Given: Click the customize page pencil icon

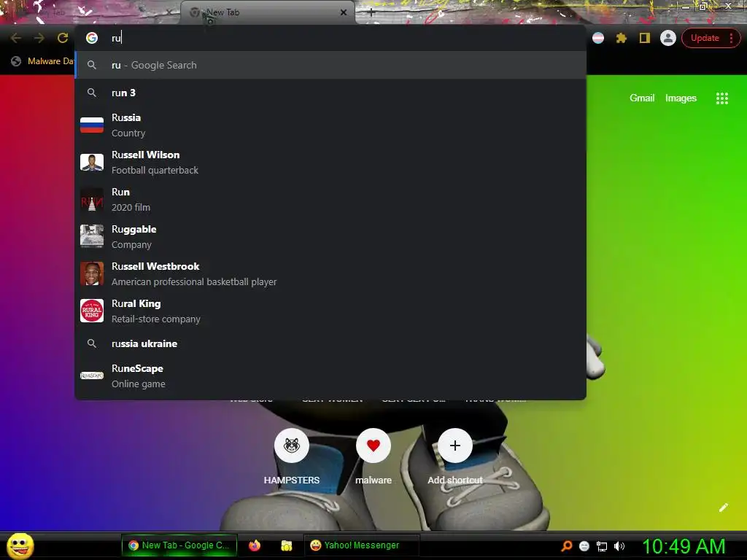Looking at the screenshot, I should pyautogui.click(x=723, y=507).
